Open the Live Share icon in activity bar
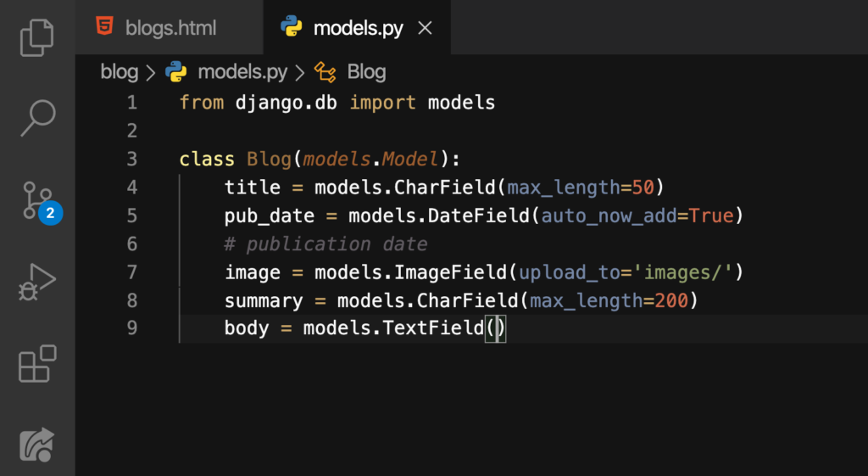Viewport: 868px width, 476px height. click(x=37, y=445)
